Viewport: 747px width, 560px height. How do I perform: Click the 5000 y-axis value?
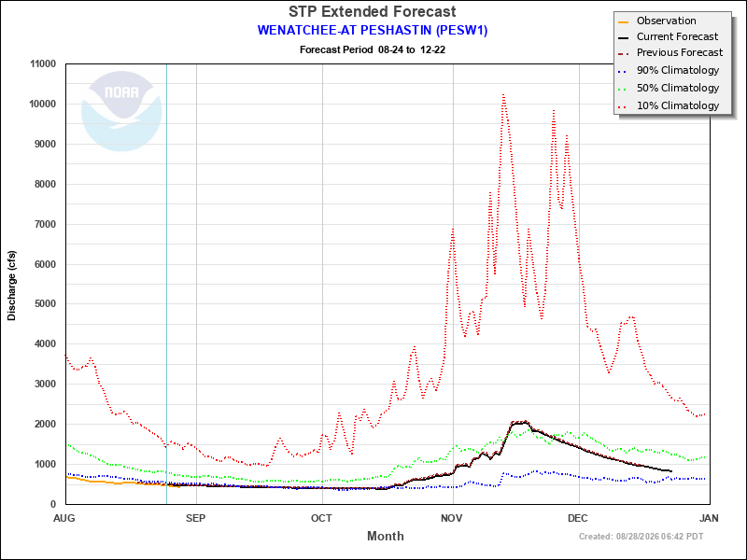[45, 304]
